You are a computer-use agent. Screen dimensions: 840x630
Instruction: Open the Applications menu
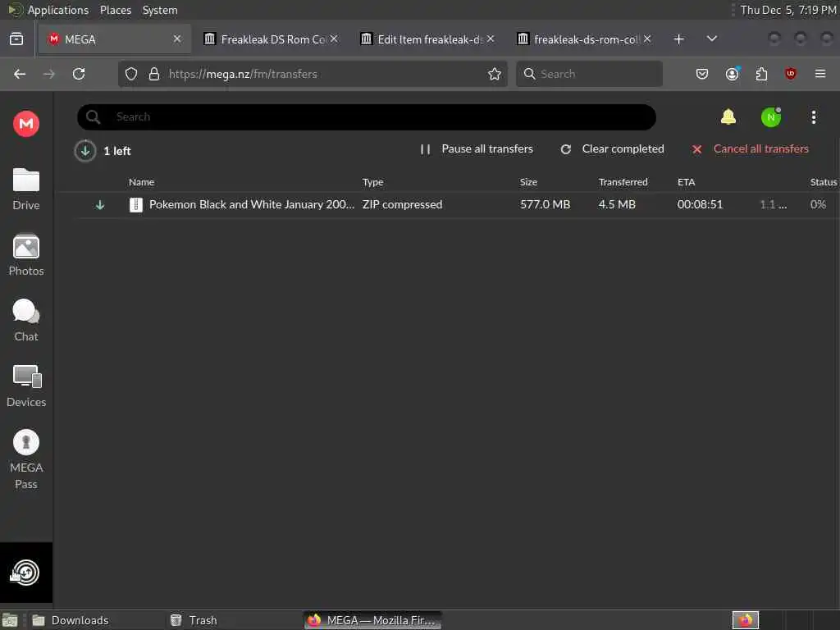coord(58,10)
